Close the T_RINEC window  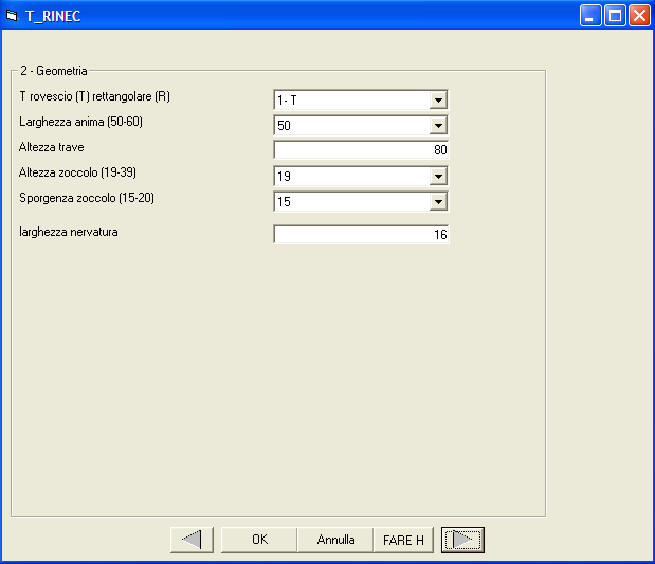tap(638, 15)
